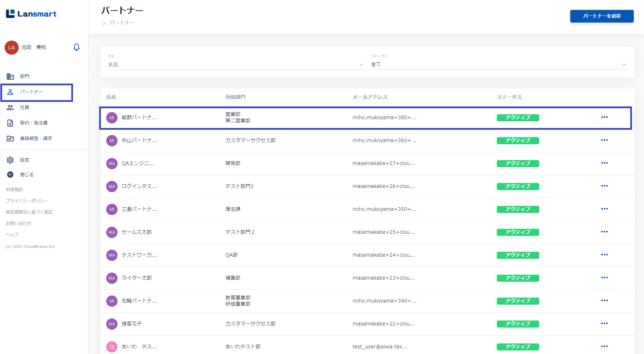Open more options for 接客花子 row

[x=604, y=324]
